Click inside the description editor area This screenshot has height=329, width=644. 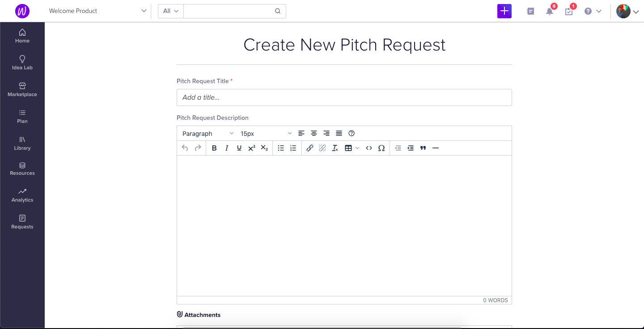(344, 226)
